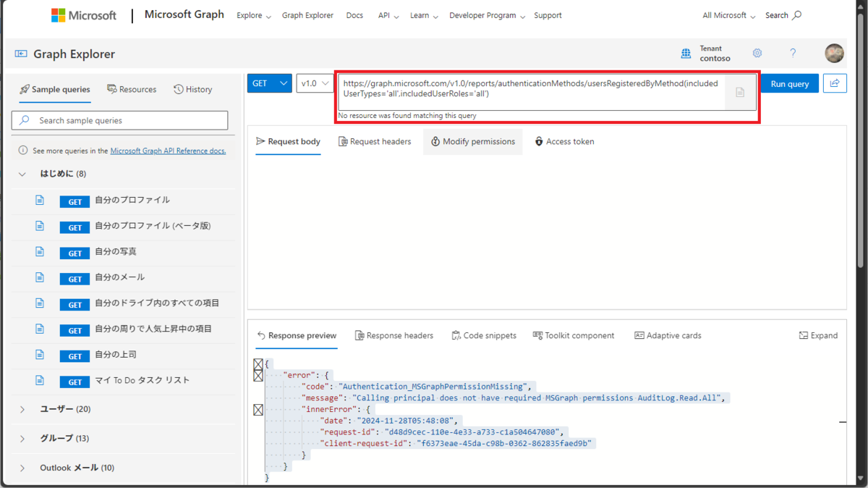This screenshot has height=488, width=868.
Task: Click the Expand response button
Action: [818, 336]
